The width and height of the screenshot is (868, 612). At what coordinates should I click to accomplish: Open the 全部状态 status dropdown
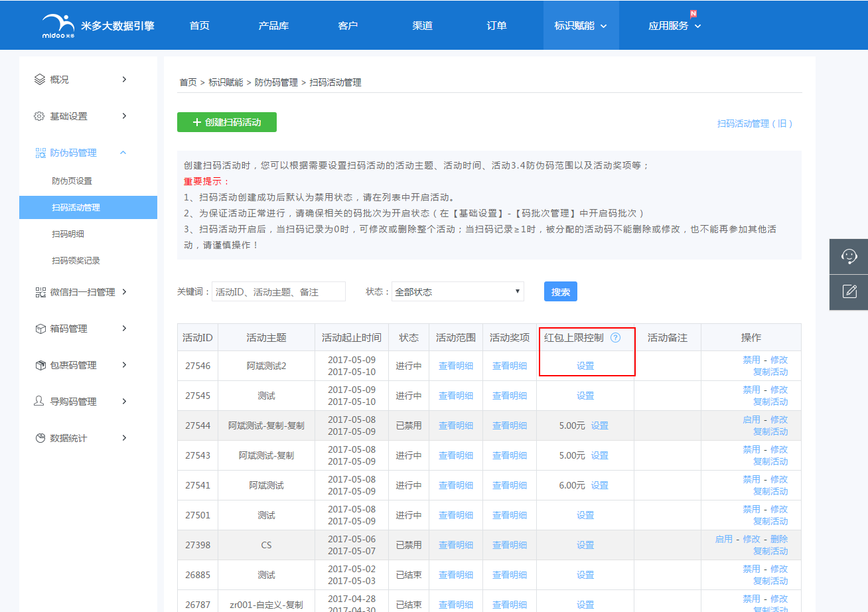click(458, 291)
